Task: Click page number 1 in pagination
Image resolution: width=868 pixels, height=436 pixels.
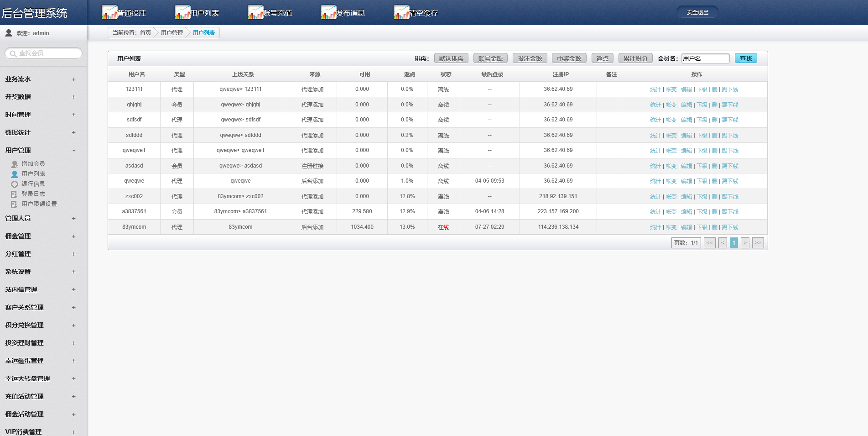Action: point(733,243)
